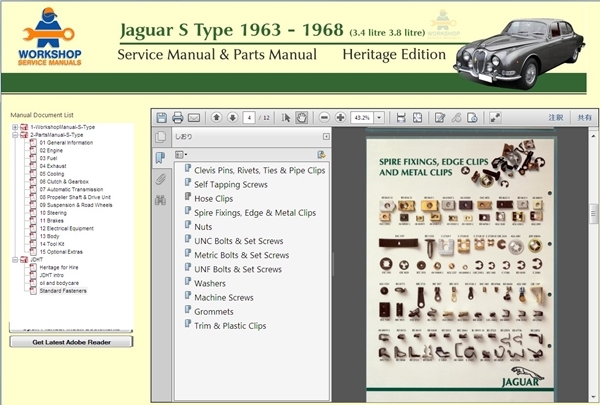Open bookmark Spire Fixings, Edge & Metal Clips

pyautogui.click(x=255, y=213)
